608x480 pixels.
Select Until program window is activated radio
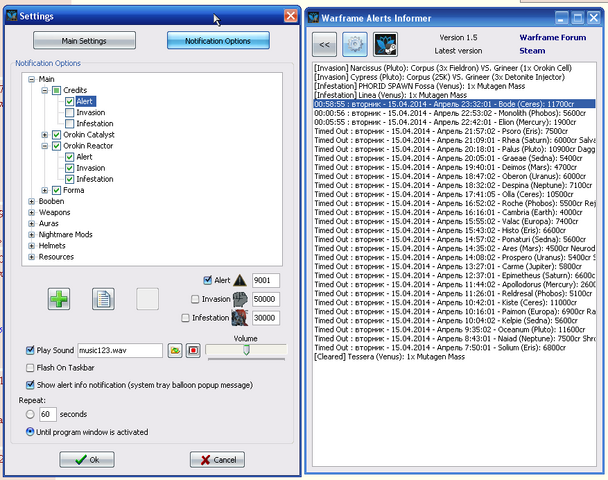point(30,432)
